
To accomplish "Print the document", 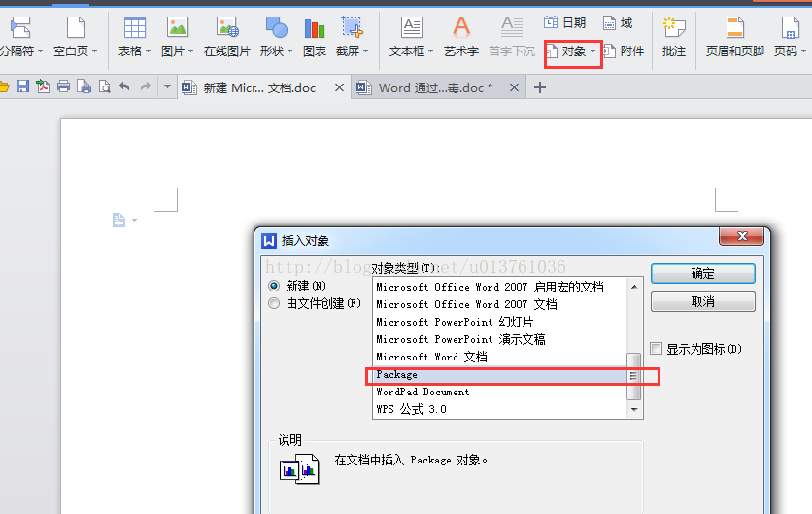I will click(x=63, y=86).
